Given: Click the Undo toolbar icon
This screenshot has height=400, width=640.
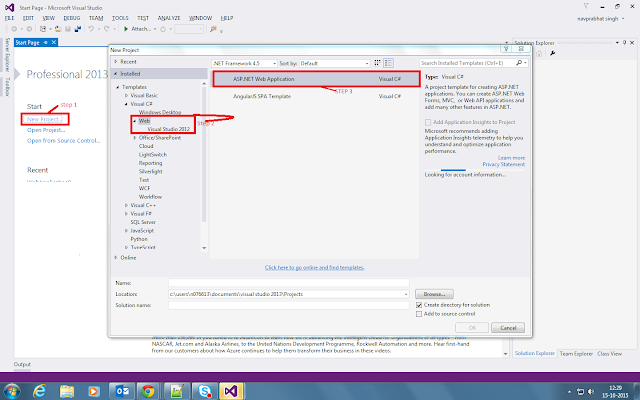Looking at the screenshot, I should (x=91, y=29).
